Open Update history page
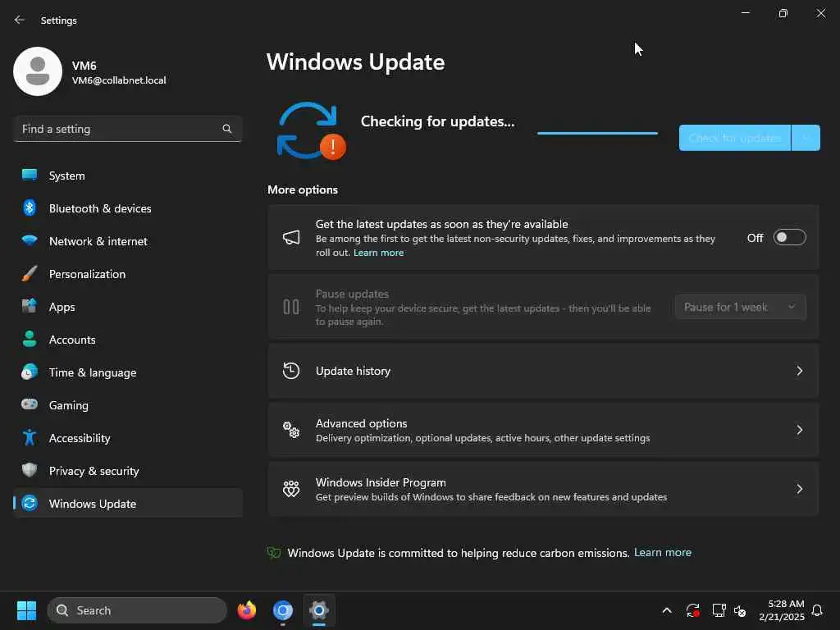The width and height of the screenshot is (840, 630). coord(543,371)
